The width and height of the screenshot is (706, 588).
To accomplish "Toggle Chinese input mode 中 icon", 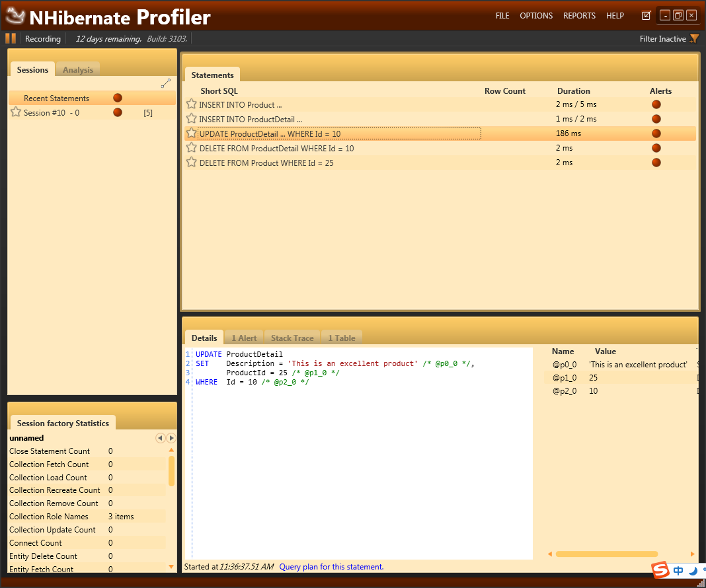I will [x=678, y=571].
